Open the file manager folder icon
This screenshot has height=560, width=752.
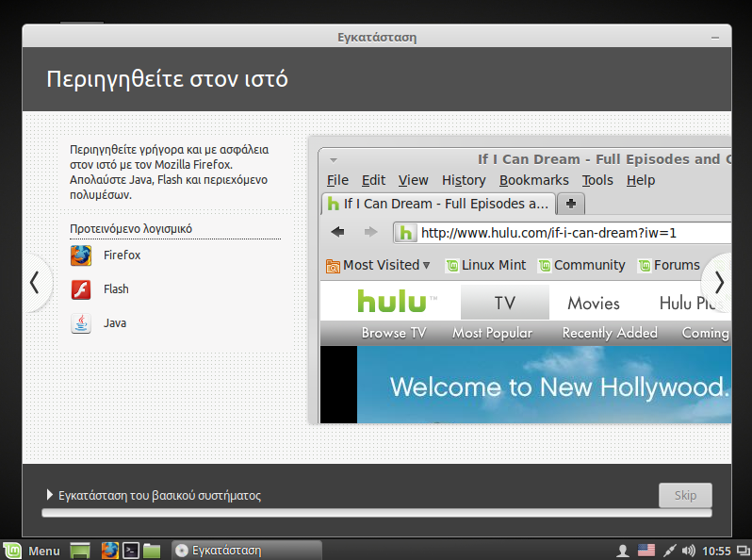152,551
